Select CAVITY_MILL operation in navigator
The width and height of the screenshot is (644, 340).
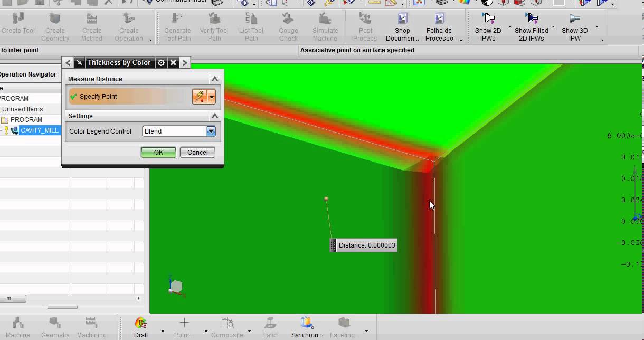[40, 130]
